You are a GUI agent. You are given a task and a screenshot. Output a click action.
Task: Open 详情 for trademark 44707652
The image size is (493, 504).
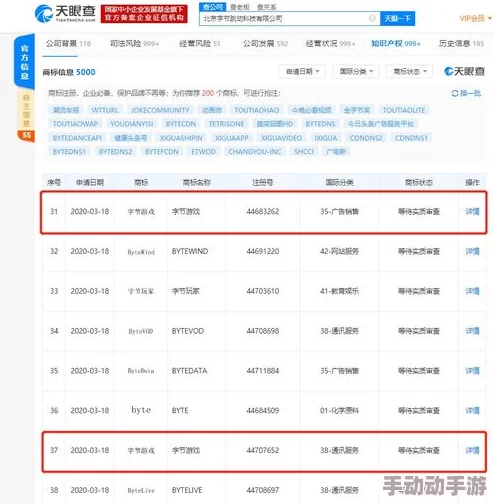pyautogui.click(x=472, y=450)
